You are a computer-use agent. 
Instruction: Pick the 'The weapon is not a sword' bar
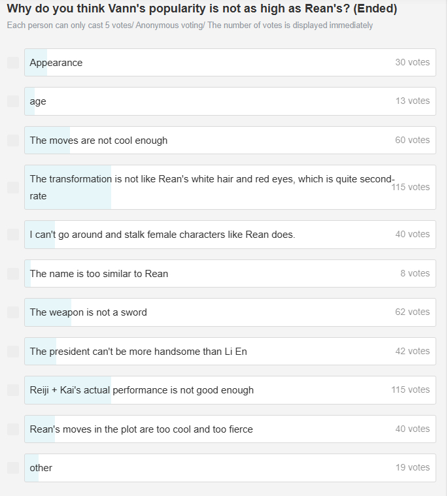(230, 312)
